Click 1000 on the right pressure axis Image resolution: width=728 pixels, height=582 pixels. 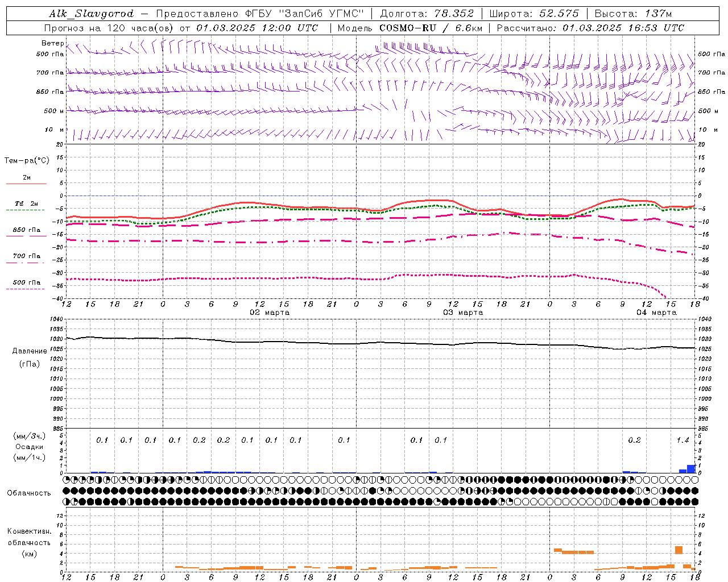[705, 399]
